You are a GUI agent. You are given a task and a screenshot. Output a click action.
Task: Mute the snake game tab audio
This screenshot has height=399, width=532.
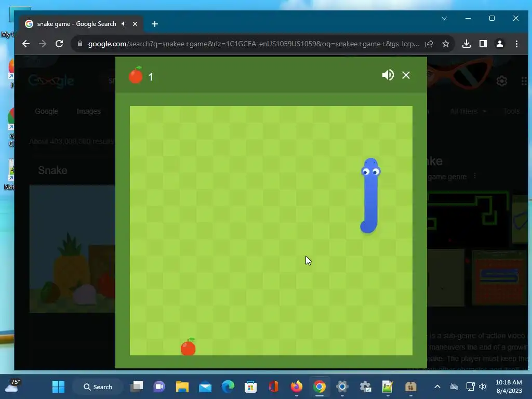[124, 24]
